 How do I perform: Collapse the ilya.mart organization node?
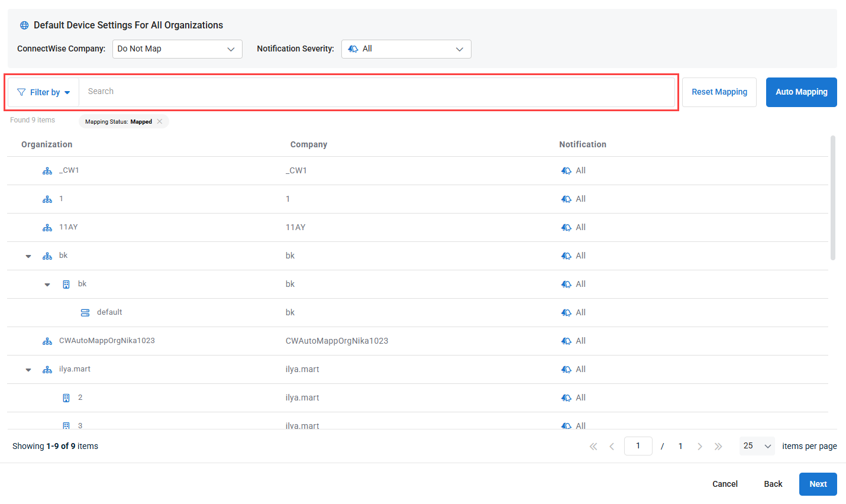pyautogui.click(x=28, y=370)
